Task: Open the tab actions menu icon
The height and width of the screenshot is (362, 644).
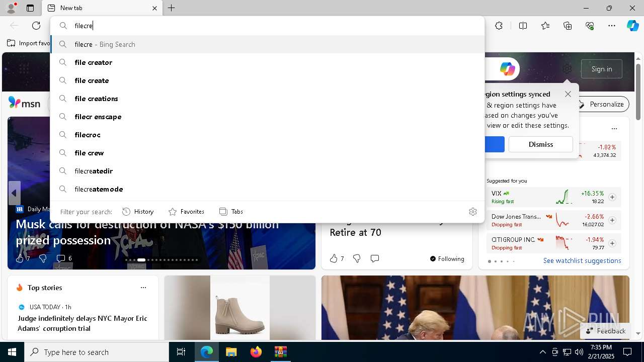Action: click(x=30, y=8)
